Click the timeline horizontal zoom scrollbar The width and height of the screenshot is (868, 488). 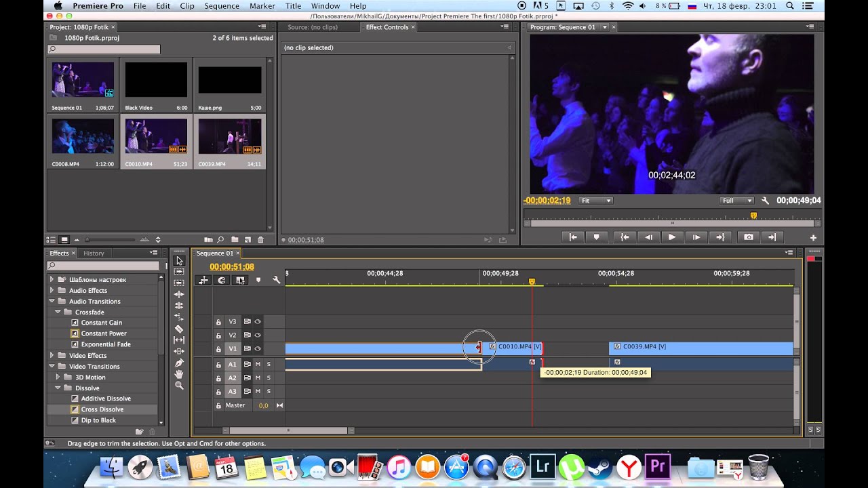tap(288, 430)
